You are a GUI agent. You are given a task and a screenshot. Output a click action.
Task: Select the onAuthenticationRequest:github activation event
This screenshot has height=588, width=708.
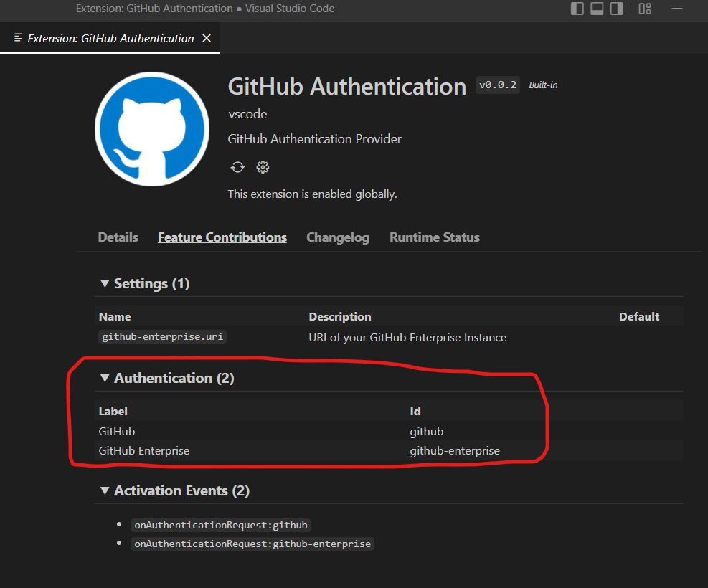[220, 525]
